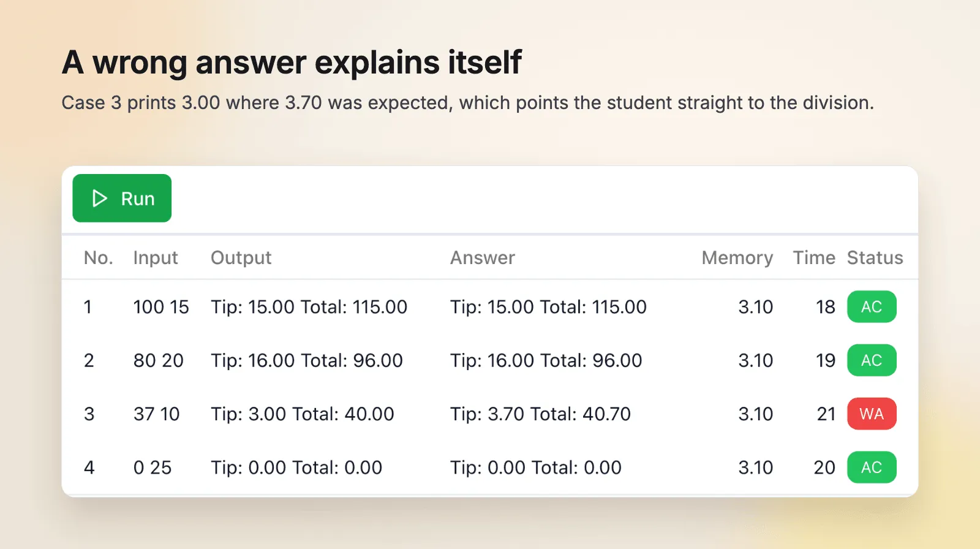This screenshot has height=549, width=980.
Task: Select the Answer column header
Action: [x=483, y=257]
